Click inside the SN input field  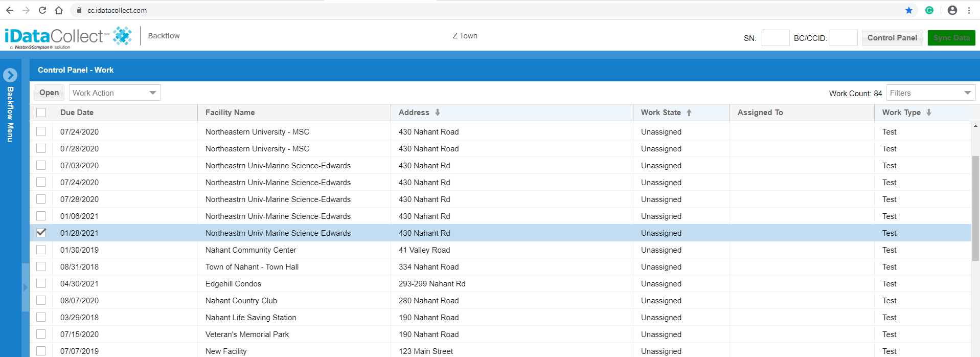coord(776,38)
